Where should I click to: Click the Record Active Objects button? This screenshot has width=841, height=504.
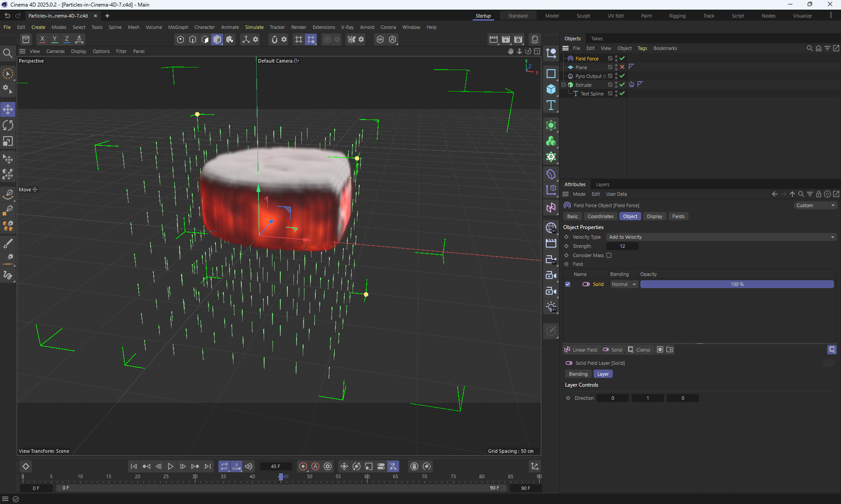(303, 466)
